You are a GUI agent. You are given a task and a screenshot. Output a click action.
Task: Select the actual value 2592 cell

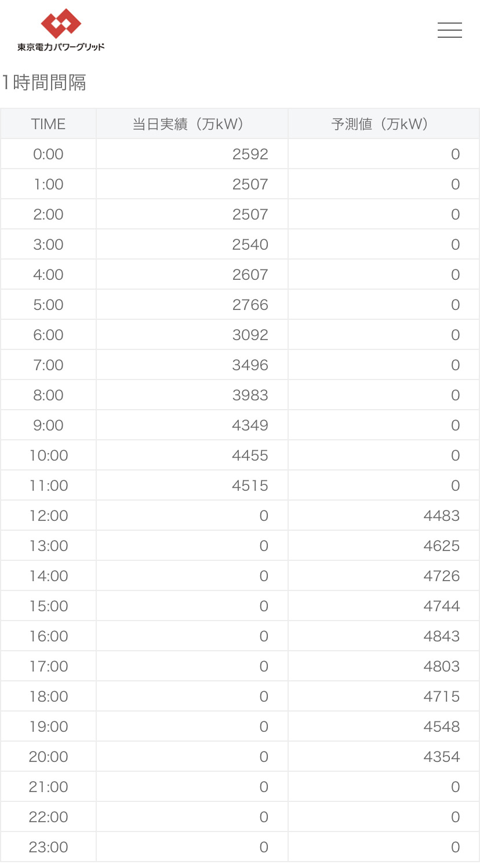click(192, 154)
